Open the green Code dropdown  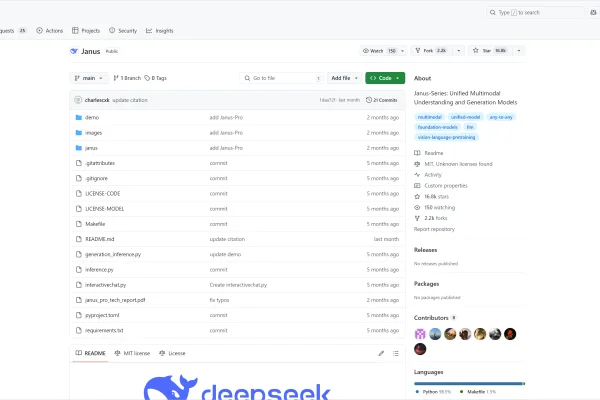pos(385,78)
